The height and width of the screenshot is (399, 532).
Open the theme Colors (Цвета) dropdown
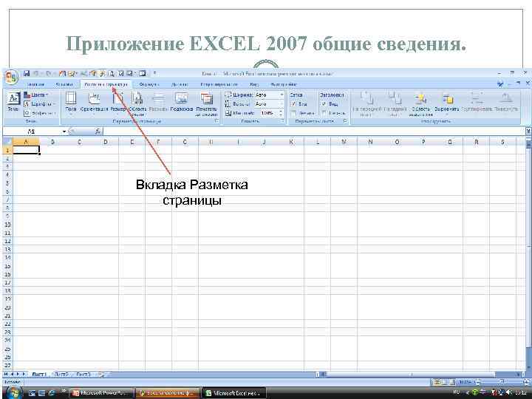point(36,95)
